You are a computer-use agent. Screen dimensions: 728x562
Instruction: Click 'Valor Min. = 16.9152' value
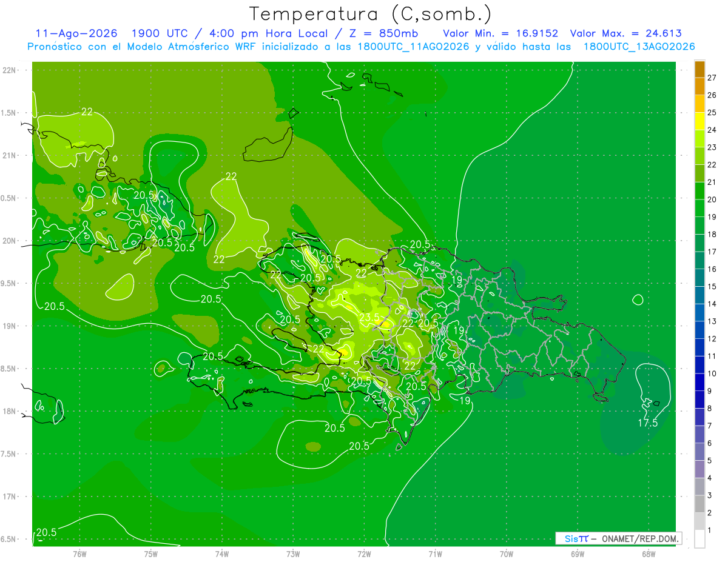click(500, 34)
